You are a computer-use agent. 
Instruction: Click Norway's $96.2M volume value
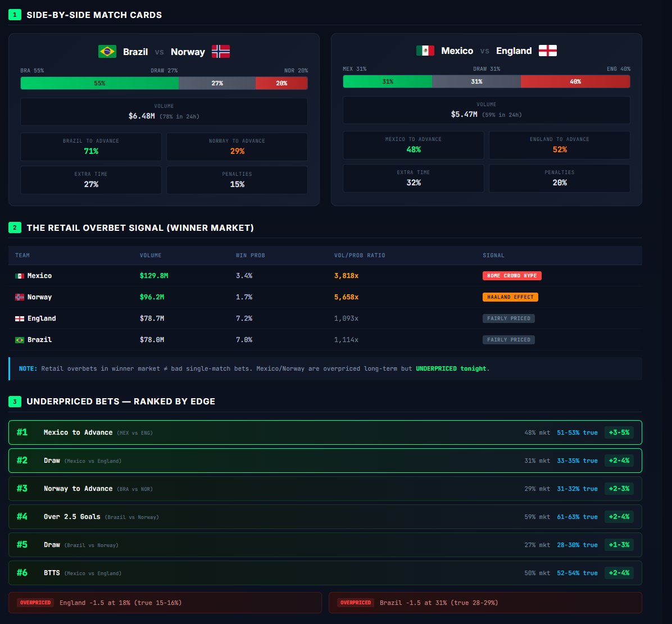(152, 297)
